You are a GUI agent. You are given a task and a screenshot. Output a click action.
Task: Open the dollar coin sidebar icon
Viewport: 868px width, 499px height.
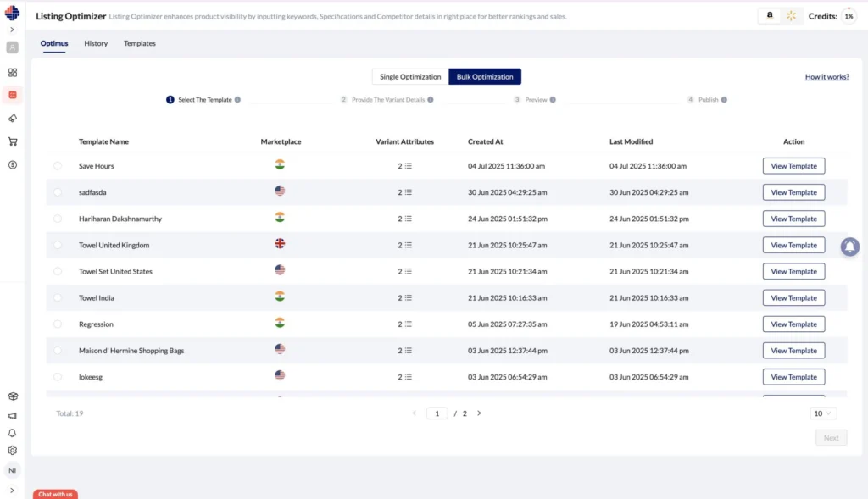click(x=12, y=165)
